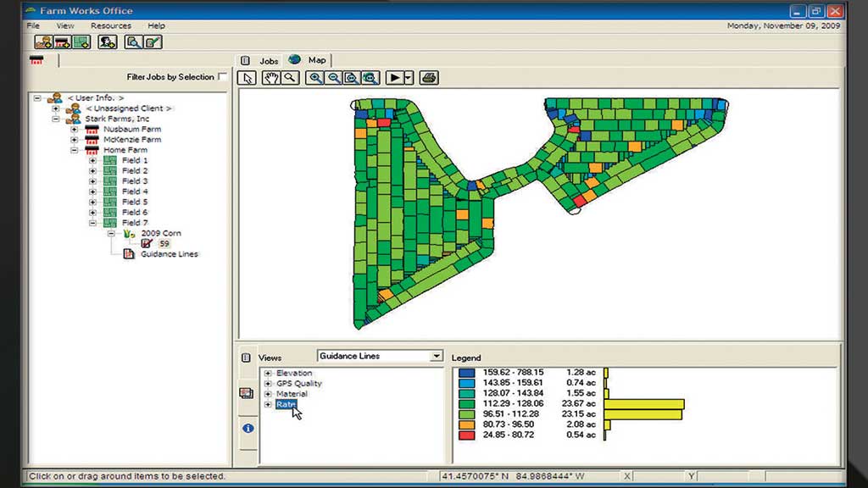
Task: Select Field 5 in the tree
Action: point(135,202)
